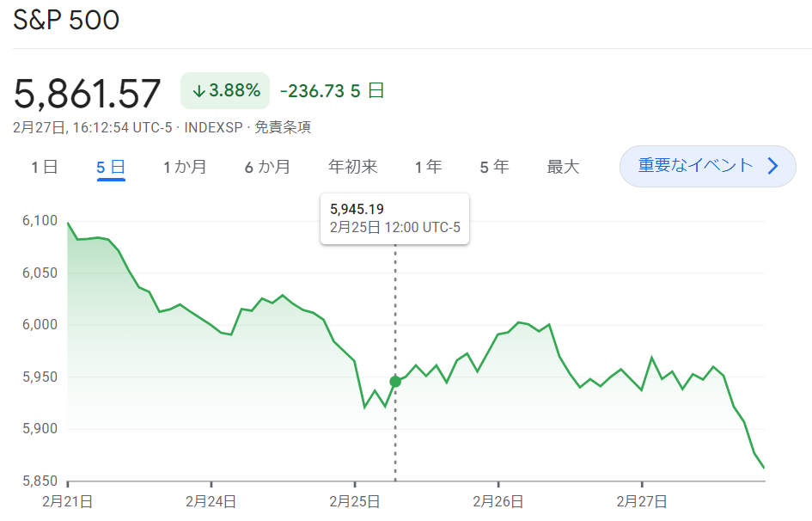Screen dimensions: 812x521
Task: Open the 免責条項 disclaimer link
Action: [283, 127]
